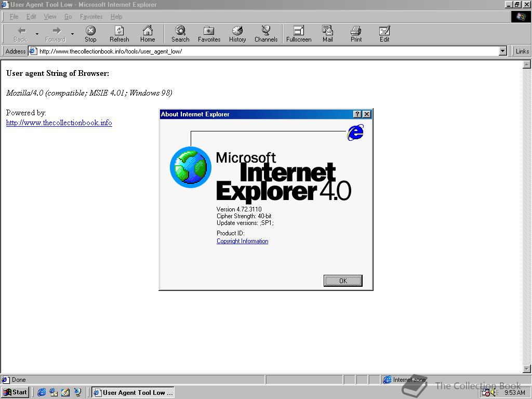Open the View menu
The height and width of the screenshot is (399, 532).
[50, 17]
